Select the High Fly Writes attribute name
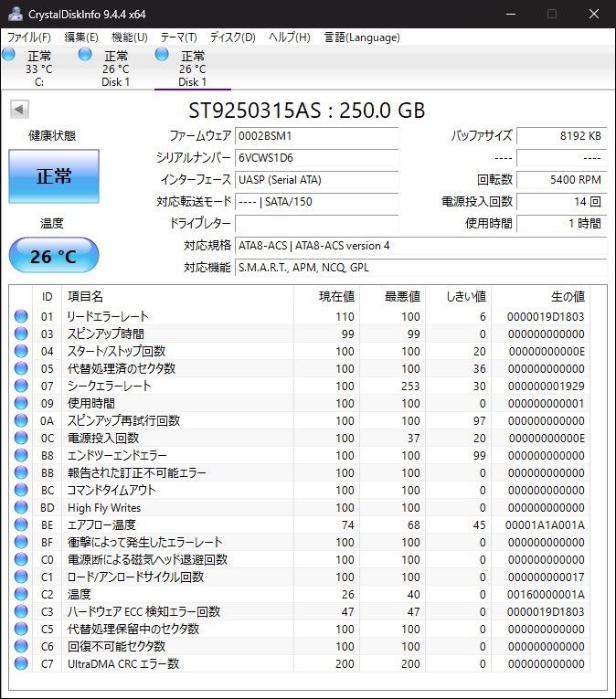The image size is (616, 699). coord(104,508)
